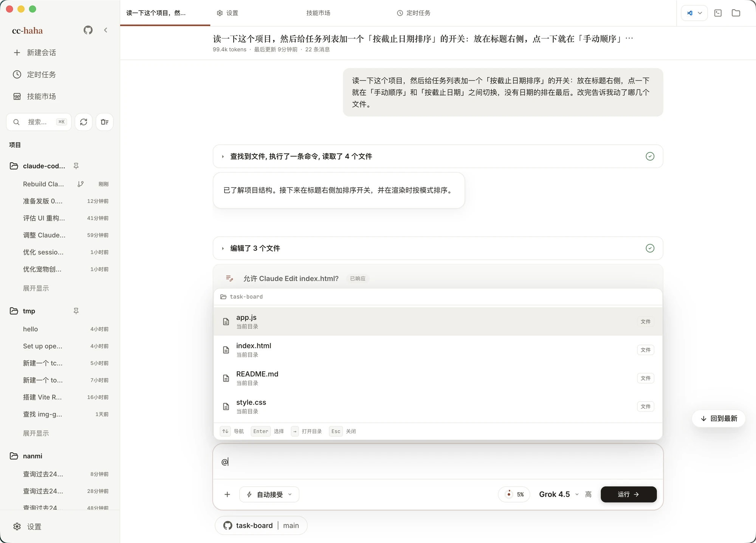Viewport: 756px width, 543px height.
Task: Expand more sessions under tmp via 展开显示
Action: click(x=36, y=433)
